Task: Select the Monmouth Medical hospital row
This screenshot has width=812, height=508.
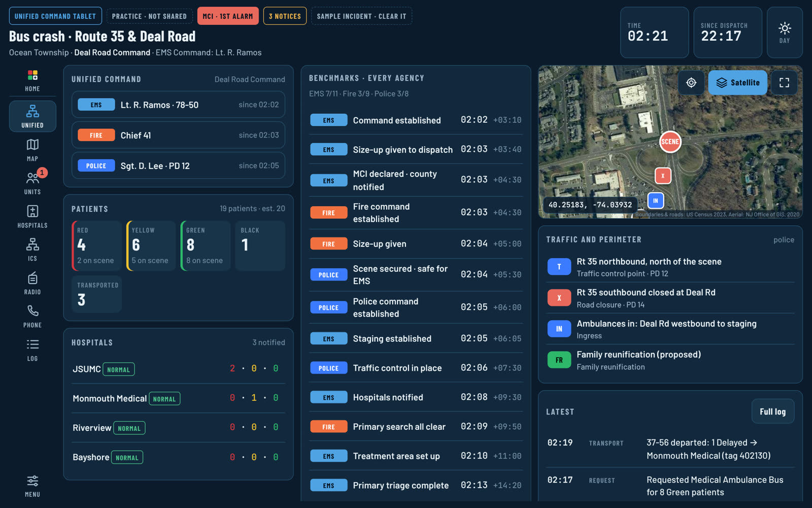Action: [x=178, y=398]
